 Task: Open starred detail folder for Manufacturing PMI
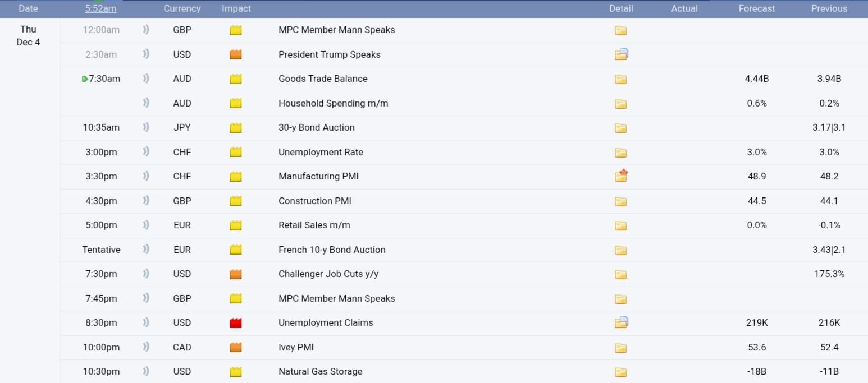pos(621,176)
